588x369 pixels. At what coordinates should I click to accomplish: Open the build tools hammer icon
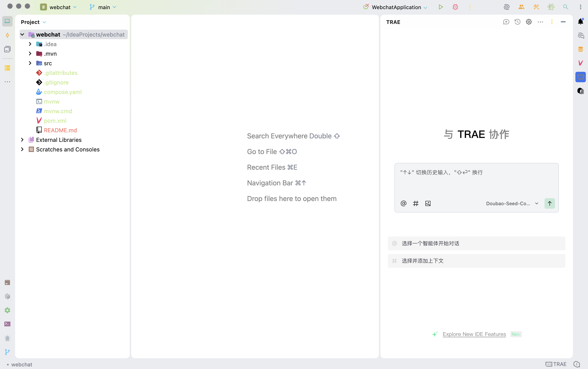tap(536, 7)
